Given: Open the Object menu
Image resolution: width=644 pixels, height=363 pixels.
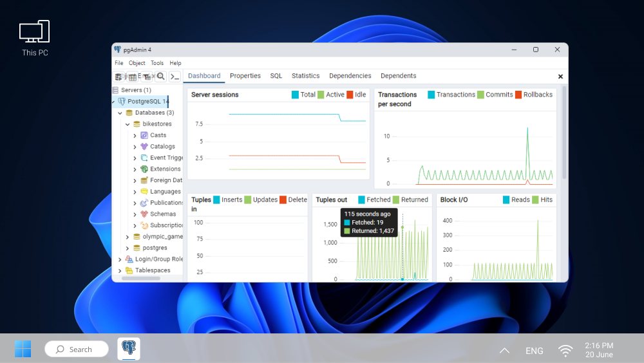Looking at the screenshot, I should 137,63.
